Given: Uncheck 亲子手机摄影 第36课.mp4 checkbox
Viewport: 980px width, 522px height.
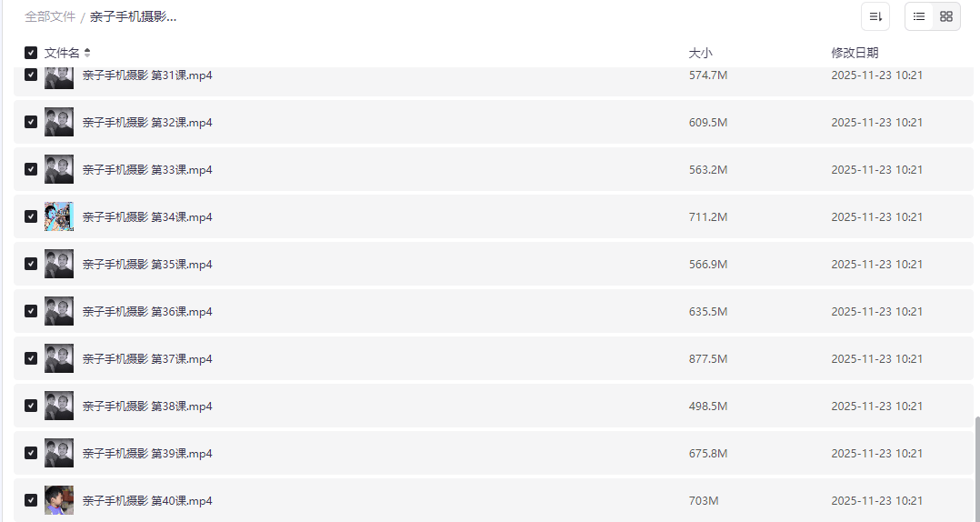Looking at the screenshot, I should point(31,311).
